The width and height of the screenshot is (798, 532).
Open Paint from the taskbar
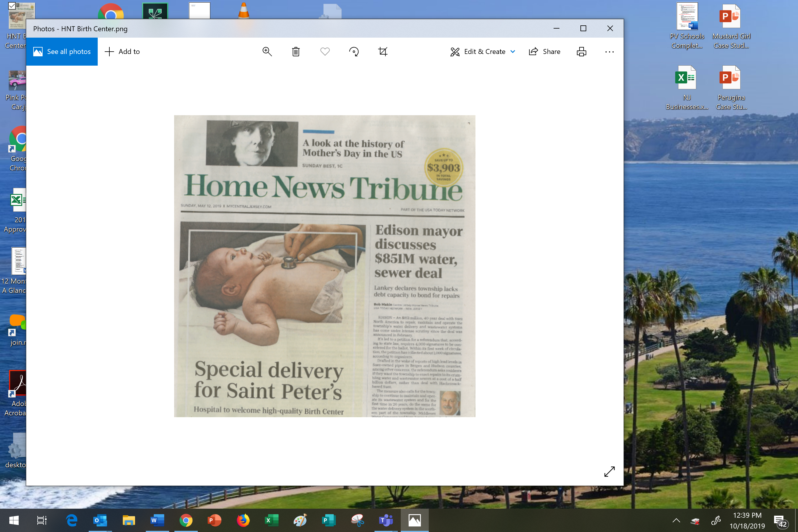tap(300, 520)
